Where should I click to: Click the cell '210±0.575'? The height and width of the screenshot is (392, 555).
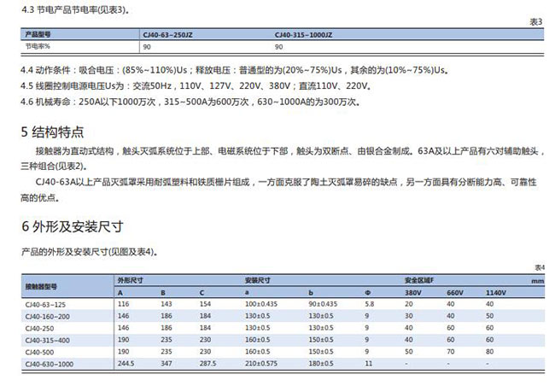pyautogui.click(x=261, y=363)
